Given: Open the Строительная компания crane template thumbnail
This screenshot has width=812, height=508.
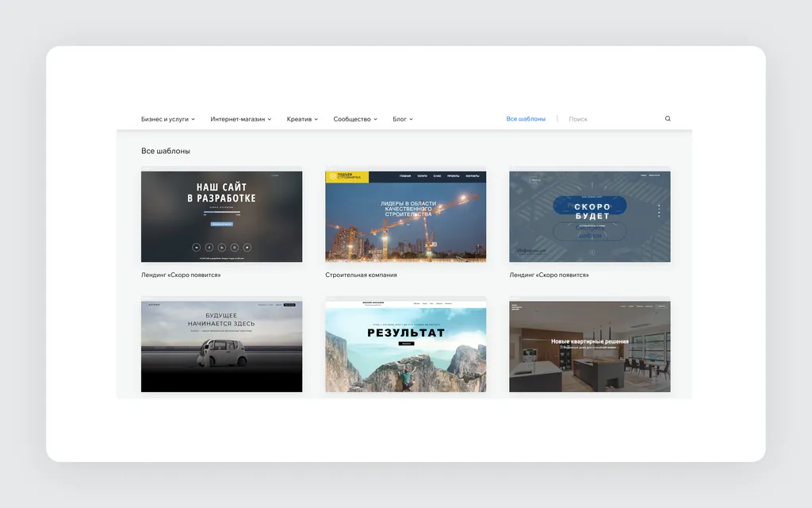Looking at the screenshot, I should tap(405, 217).
